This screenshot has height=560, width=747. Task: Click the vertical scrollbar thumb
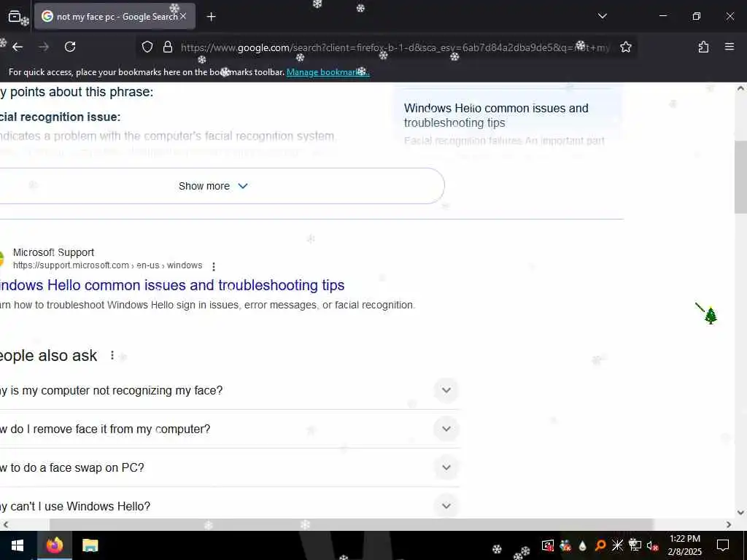coord(740,177)
